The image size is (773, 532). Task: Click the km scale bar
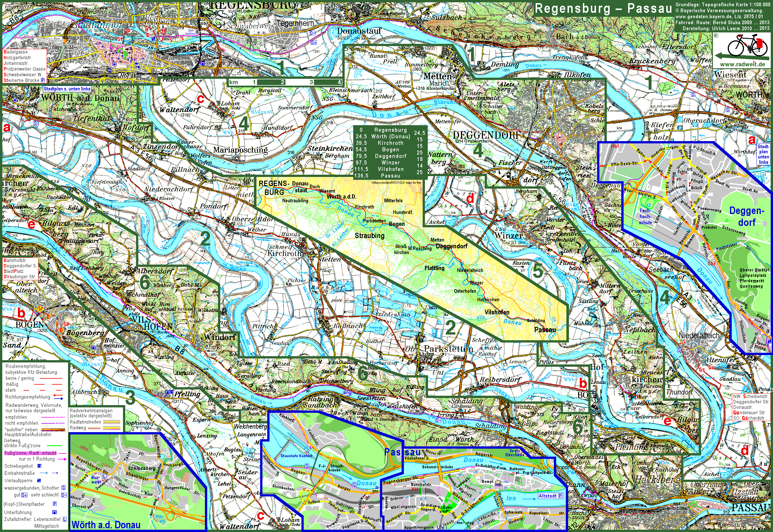(x=285, y=82)
